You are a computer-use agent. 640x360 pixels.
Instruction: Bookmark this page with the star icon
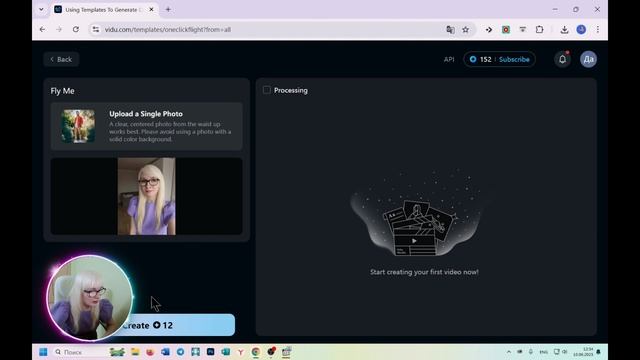tap(465, 29)
